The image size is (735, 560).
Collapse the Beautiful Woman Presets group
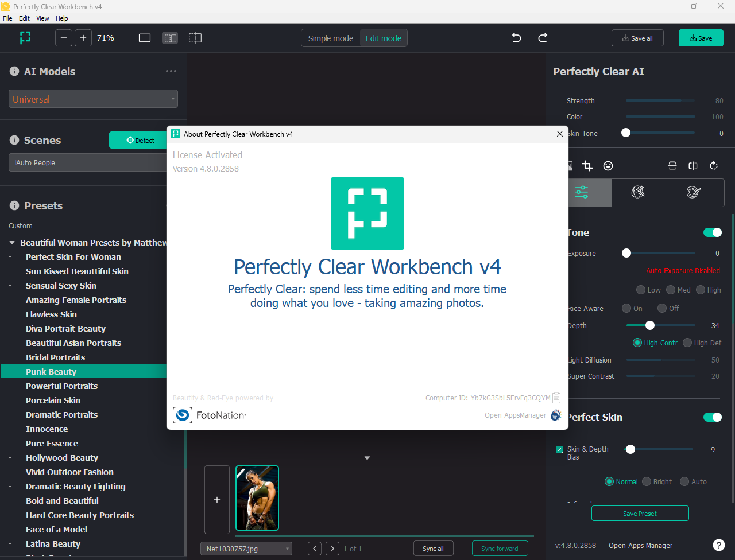(x=12, y=243)
